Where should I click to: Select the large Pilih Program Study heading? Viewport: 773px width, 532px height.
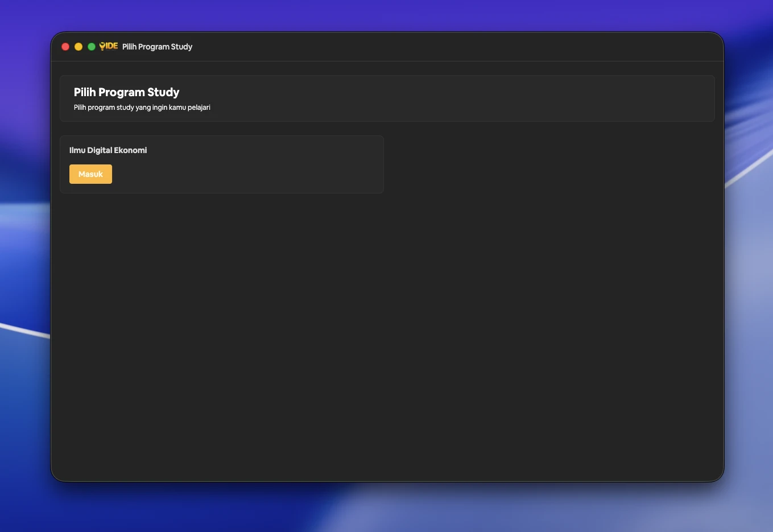(126, 92)
